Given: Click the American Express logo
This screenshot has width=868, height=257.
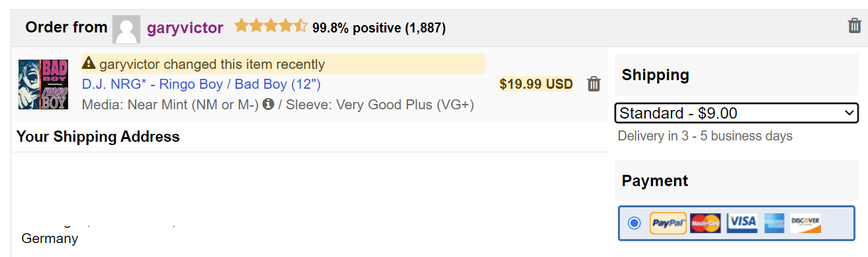Looking at the screenshot, I should (773, 223).
